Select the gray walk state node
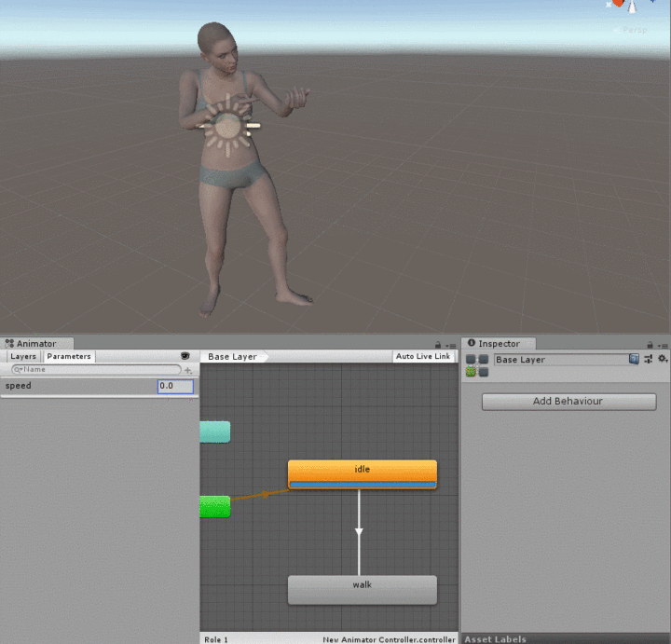Screen dimensions: 671x644 (362, 589)
